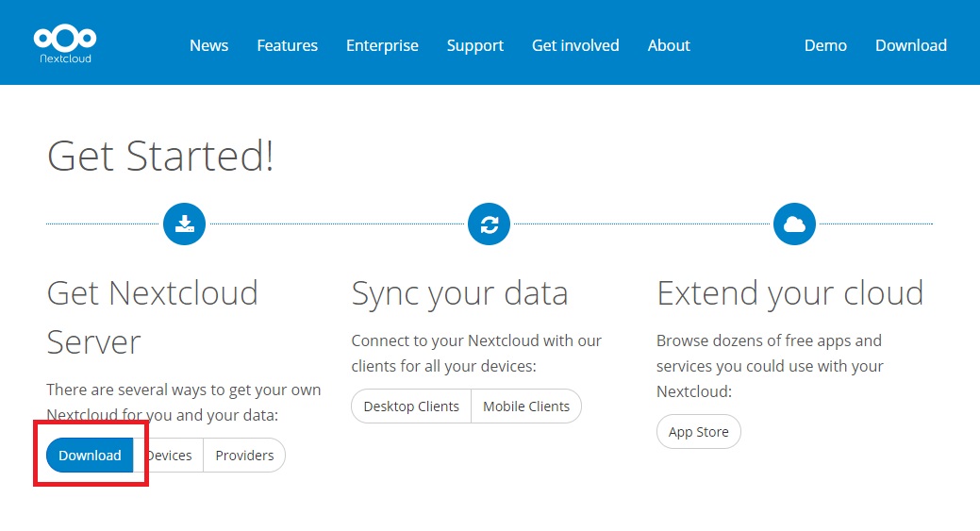Go to the Enterprise page
Screen dimensions: 980x531
tap(383, 45)
